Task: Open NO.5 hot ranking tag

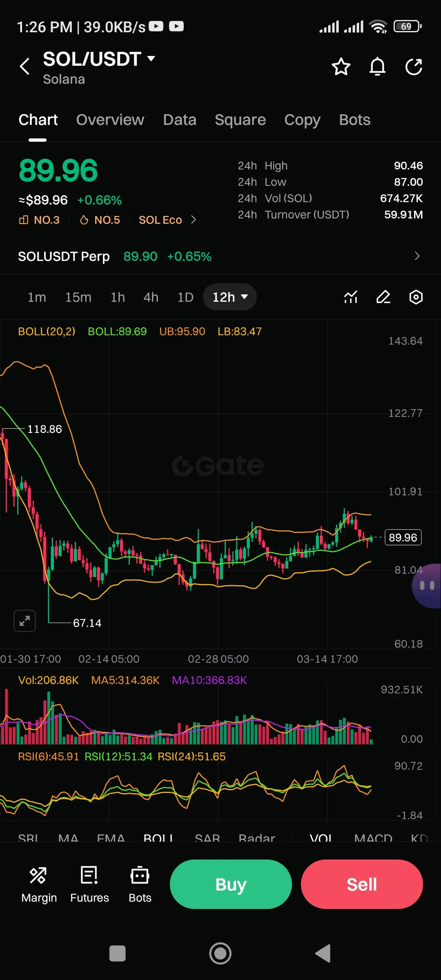Action: (100, 220)
